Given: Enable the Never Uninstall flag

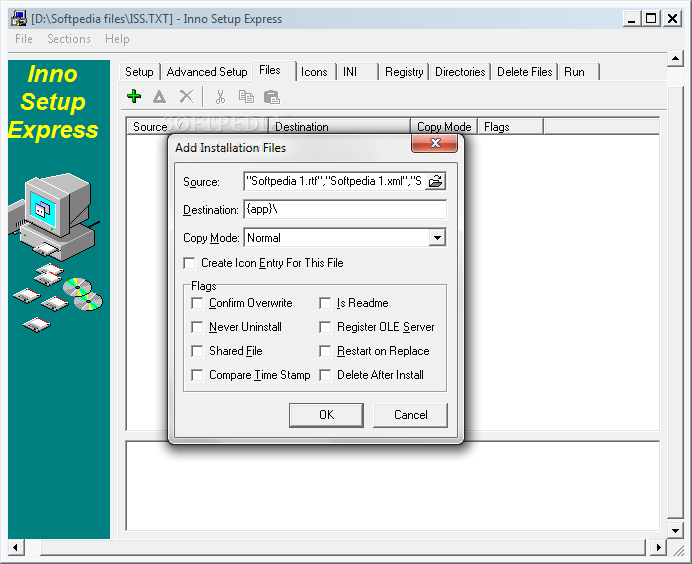Looking at the screenshot, I should (x=197, y=327).
